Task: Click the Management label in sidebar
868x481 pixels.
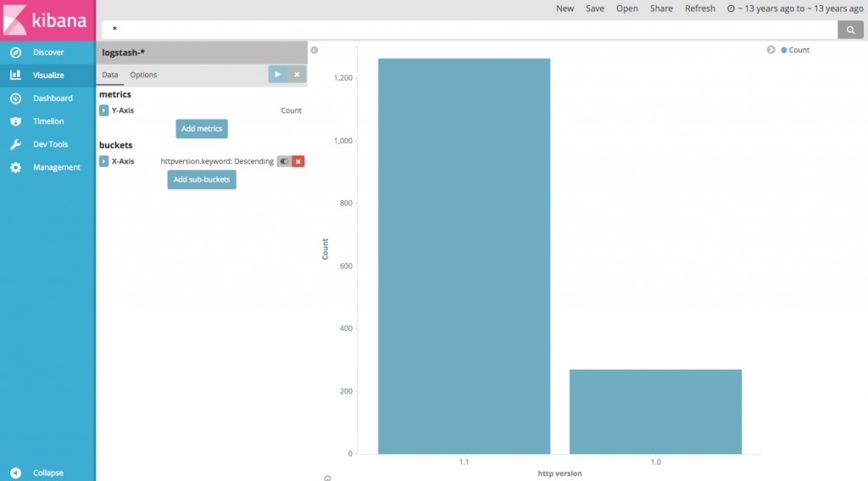Action: 57,167
